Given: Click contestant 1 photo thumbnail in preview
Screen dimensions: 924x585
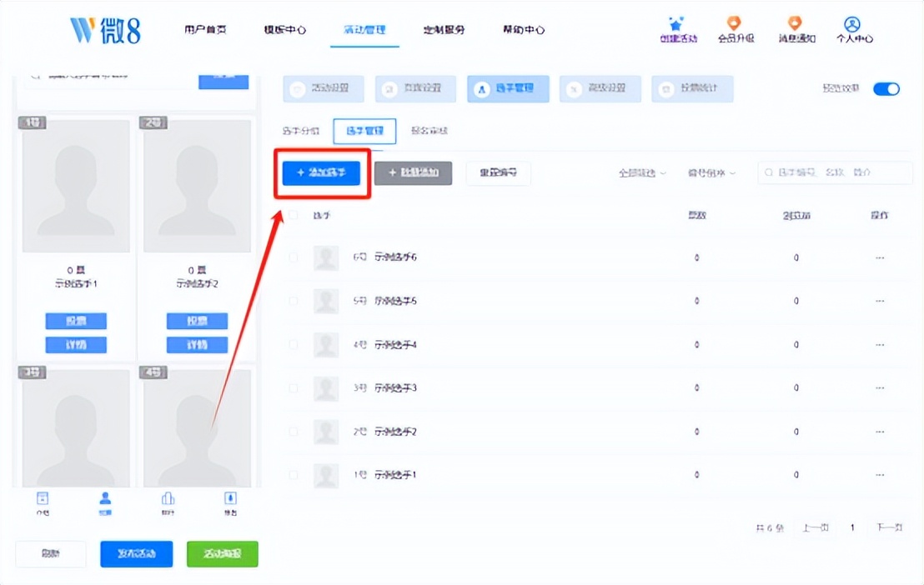Looking at the screenshot, I should [76, 186].
